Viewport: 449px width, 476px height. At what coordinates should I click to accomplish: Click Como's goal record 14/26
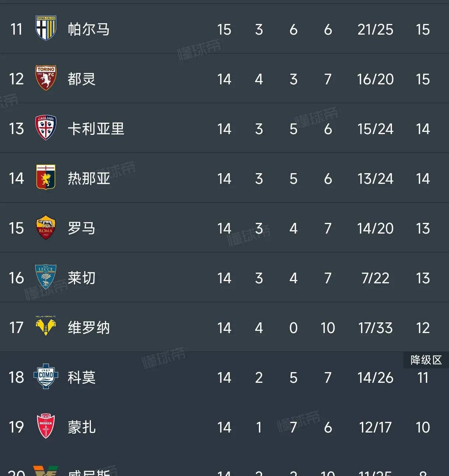coord(375,377)
